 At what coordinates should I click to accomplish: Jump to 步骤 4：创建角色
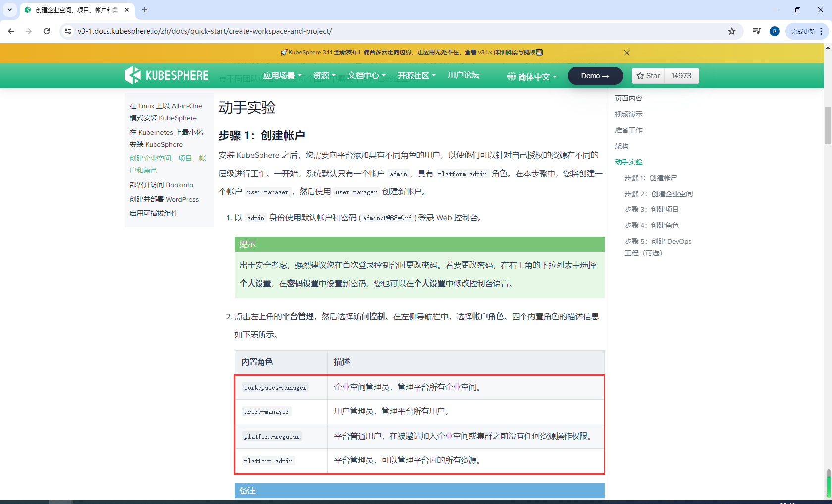coord(652,225)
